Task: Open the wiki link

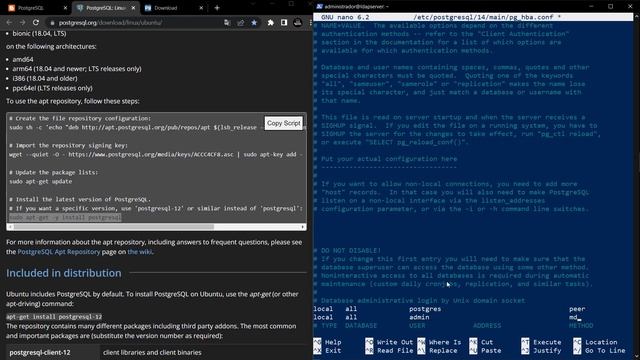Action: [x=140, y=252]
